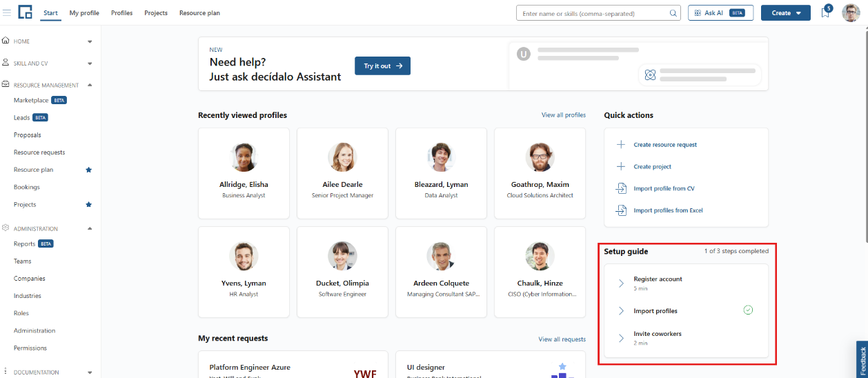This screenshot has width=868, height=378.
Task: Open Reports in the sidebar
Action: coord(24,243)
